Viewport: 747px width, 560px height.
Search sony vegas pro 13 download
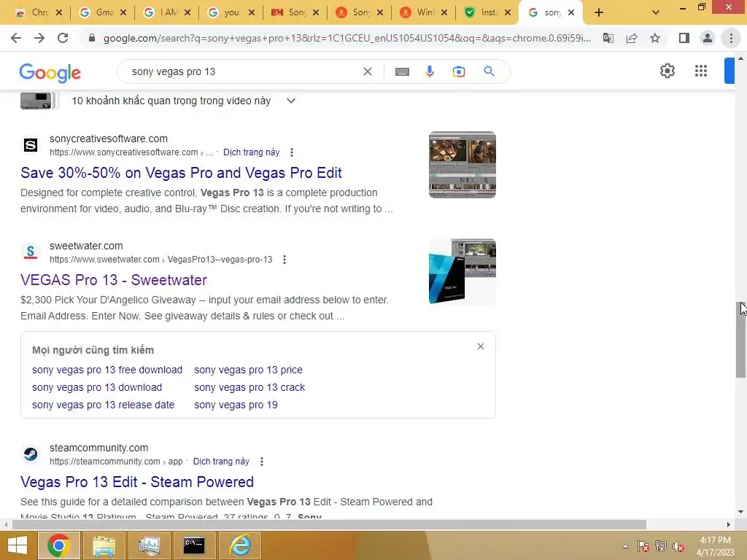pos(97,388)
